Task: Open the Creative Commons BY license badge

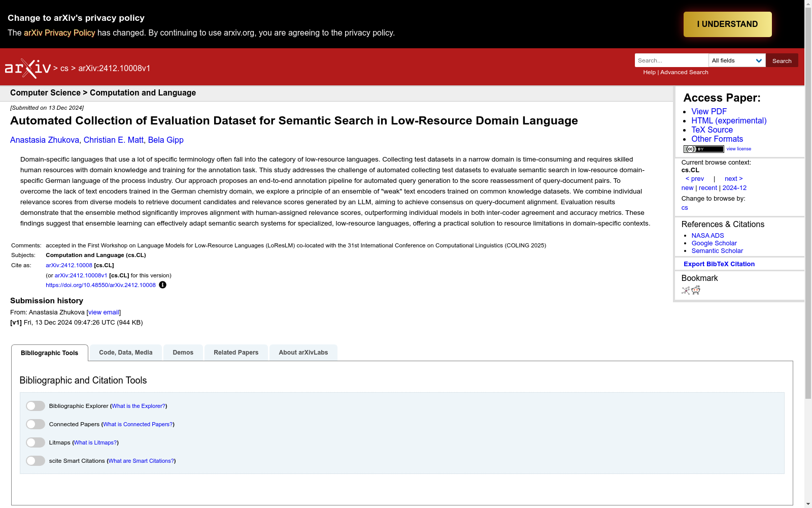Action: 703,149
